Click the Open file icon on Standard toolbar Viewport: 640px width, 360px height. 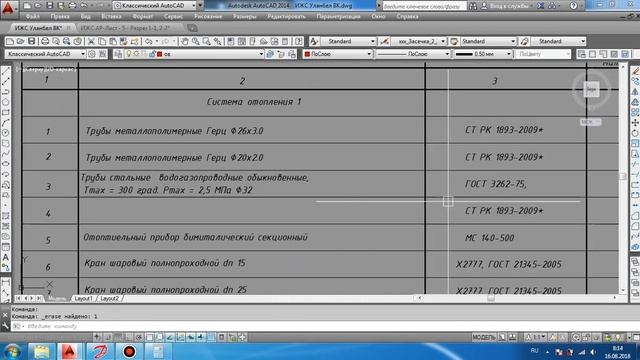20,41
